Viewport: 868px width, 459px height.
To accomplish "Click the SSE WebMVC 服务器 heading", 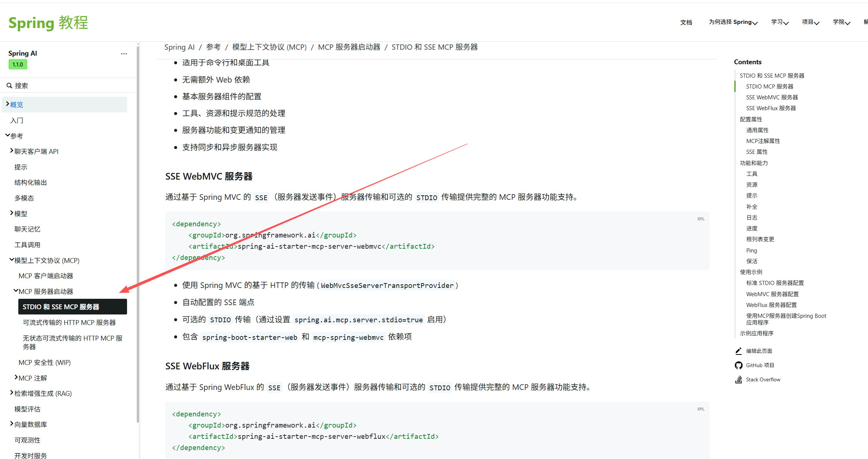I will 209,176.
